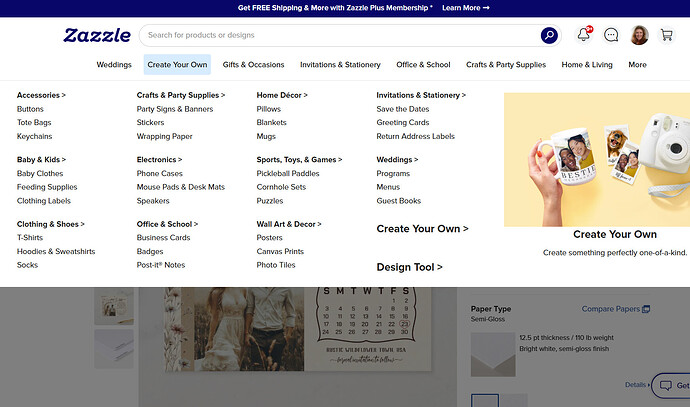Open the Weddings nav menu

[114, 65]
